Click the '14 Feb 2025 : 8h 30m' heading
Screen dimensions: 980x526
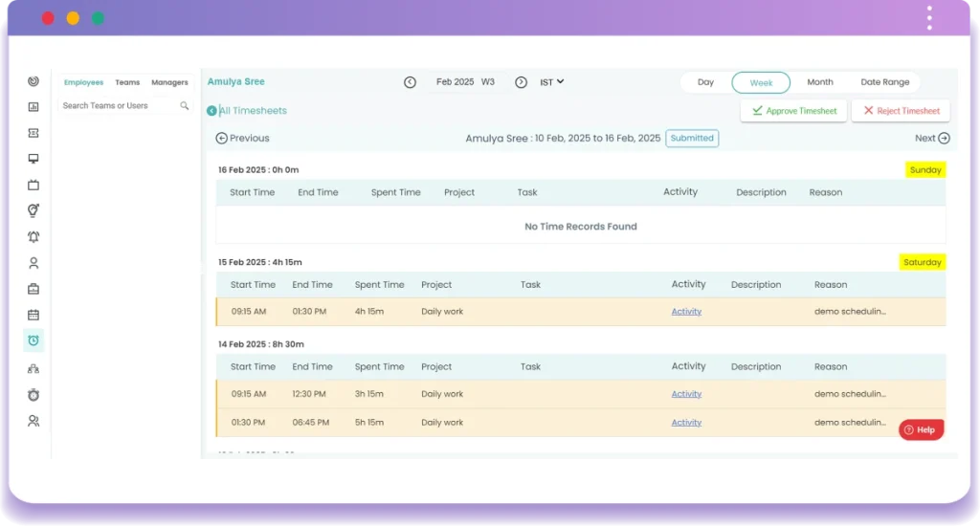[260, 344]
